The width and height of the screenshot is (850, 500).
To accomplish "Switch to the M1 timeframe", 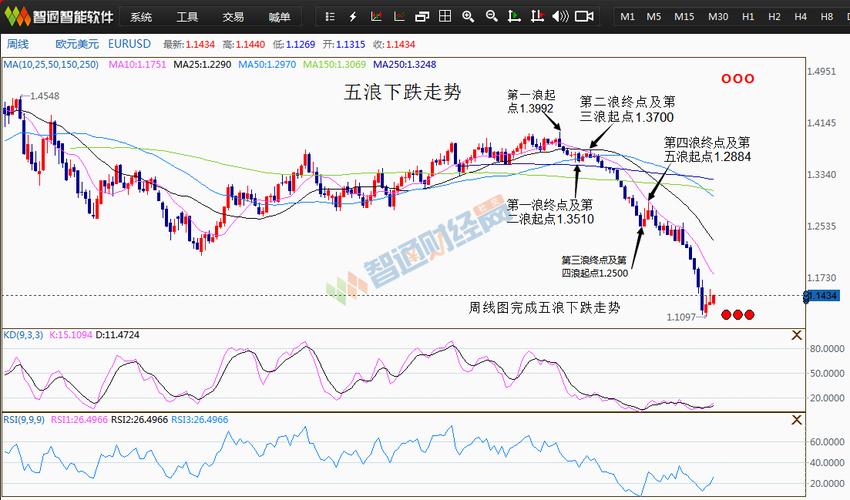I will (x=627, y=17).
